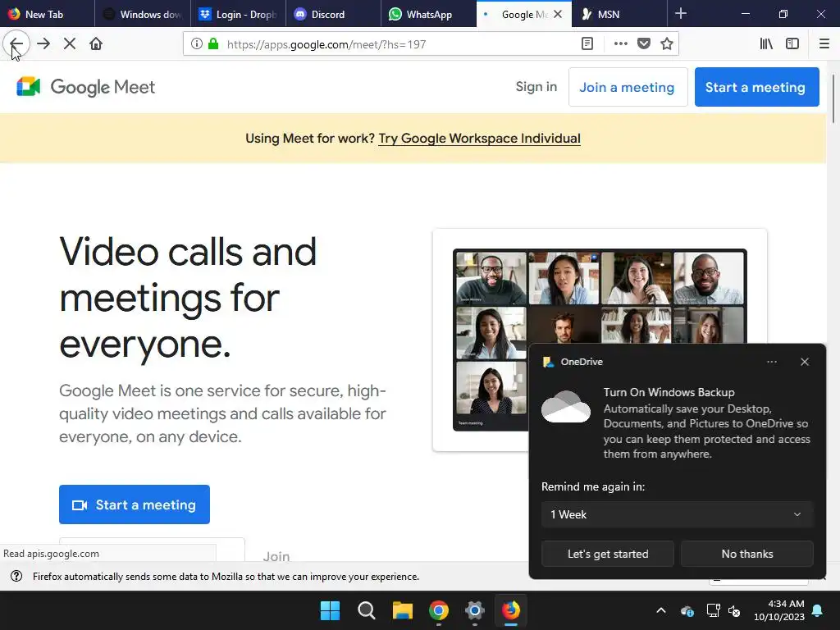Open Windows Search from taskbar

[367, 610]
